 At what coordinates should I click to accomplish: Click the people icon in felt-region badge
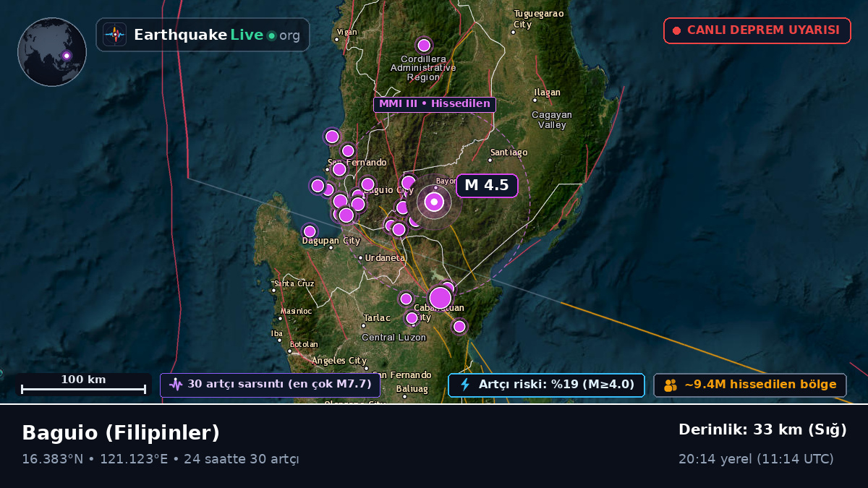click(671, 385)
